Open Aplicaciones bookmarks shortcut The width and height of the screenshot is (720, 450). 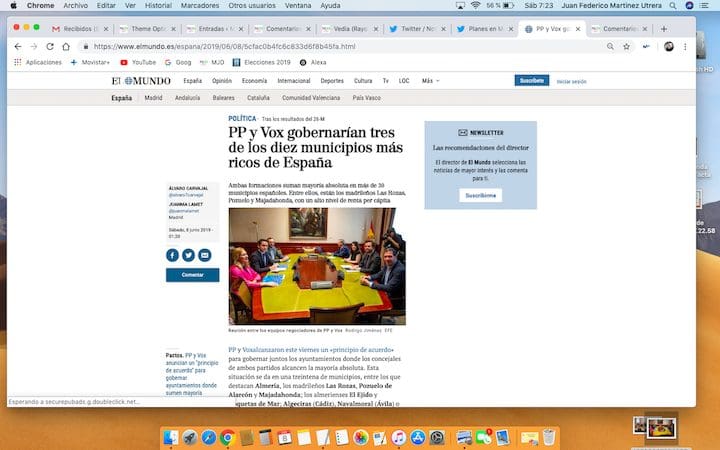(x=38, y=62)
